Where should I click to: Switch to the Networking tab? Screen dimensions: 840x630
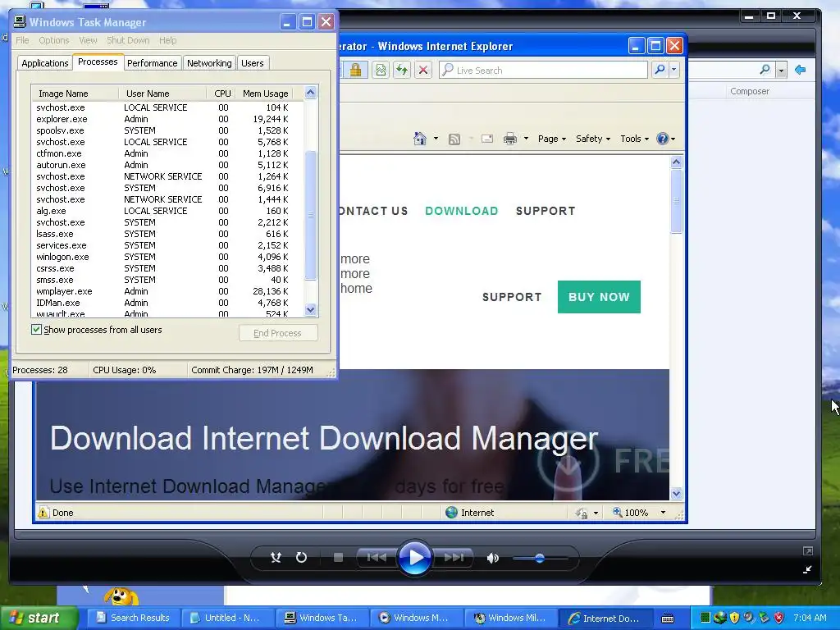coord(209,63)
